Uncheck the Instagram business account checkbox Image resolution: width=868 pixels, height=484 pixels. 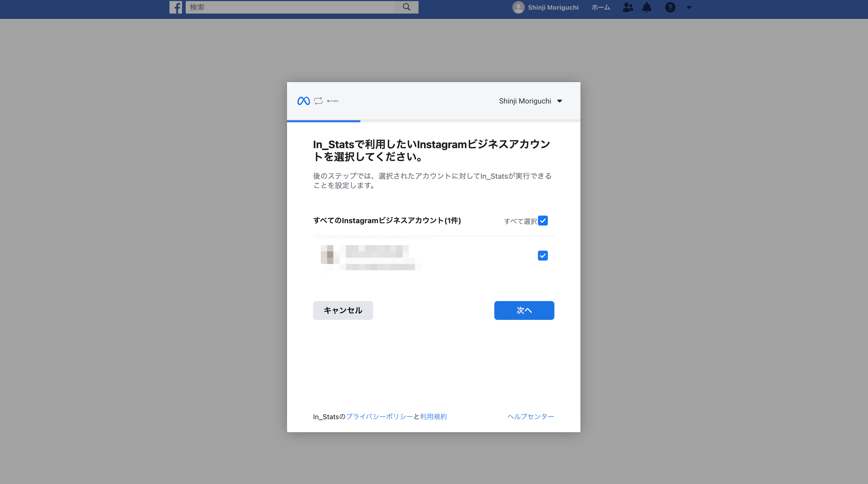click(543, 256)
